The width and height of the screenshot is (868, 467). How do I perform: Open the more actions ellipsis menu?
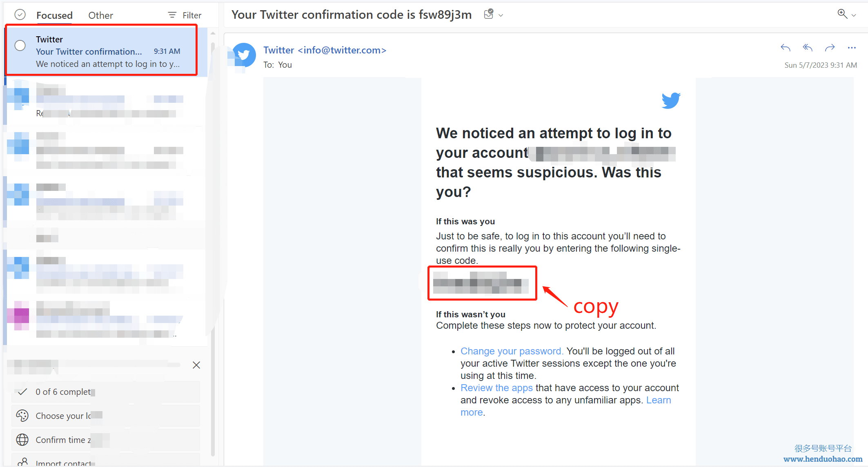[x=852, y=48]
